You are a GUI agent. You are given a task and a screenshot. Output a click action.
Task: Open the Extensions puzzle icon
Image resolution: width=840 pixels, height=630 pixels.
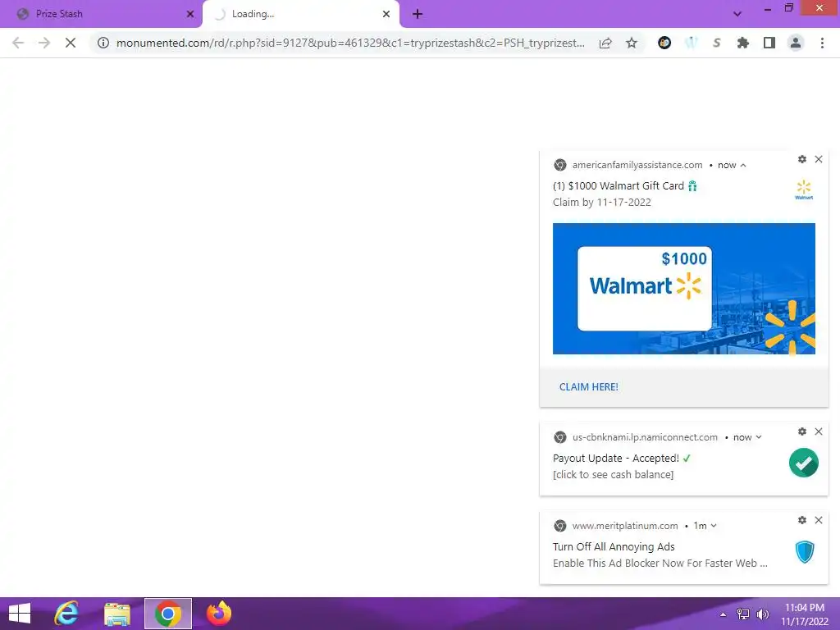(743, 43)
